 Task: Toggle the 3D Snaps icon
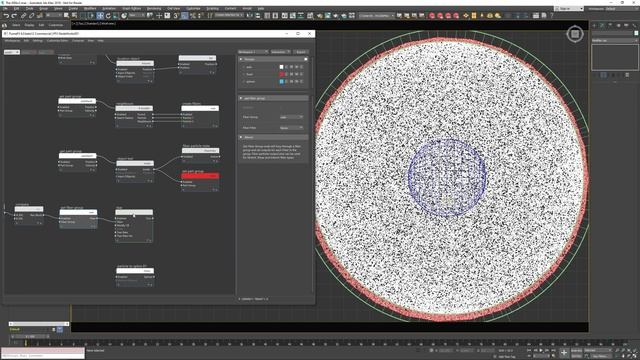[176, 16]
